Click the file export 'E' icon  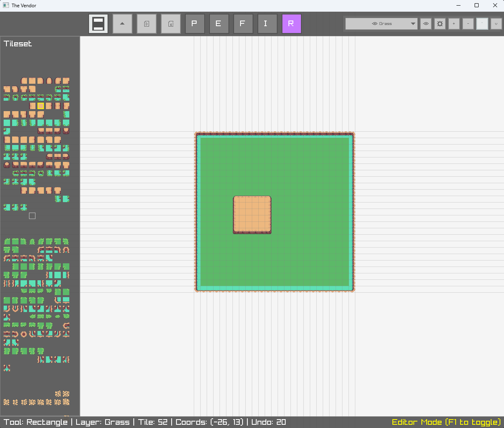171,24
